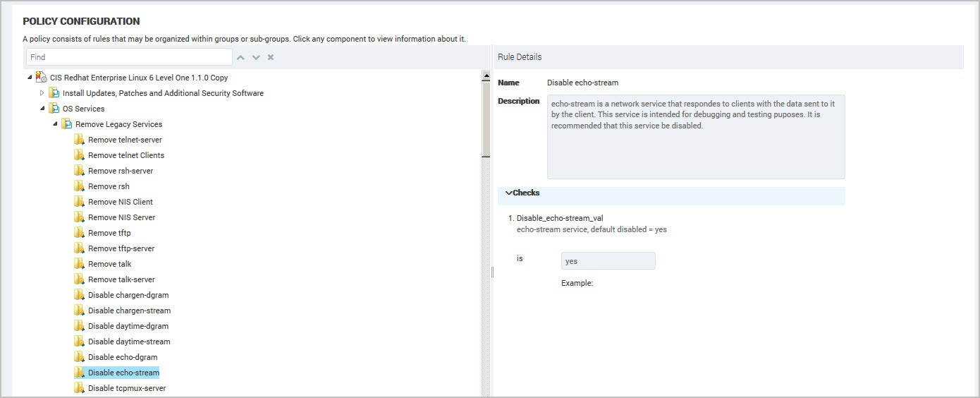Click the Disable daytime-dgram rule icon
The height and width of the screenshot is (398, 980).
click(80, 326)
